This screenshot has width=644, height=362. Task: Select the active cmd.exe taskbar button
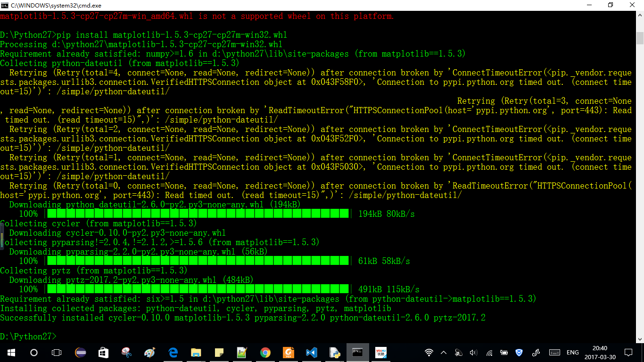click(358, 352)
